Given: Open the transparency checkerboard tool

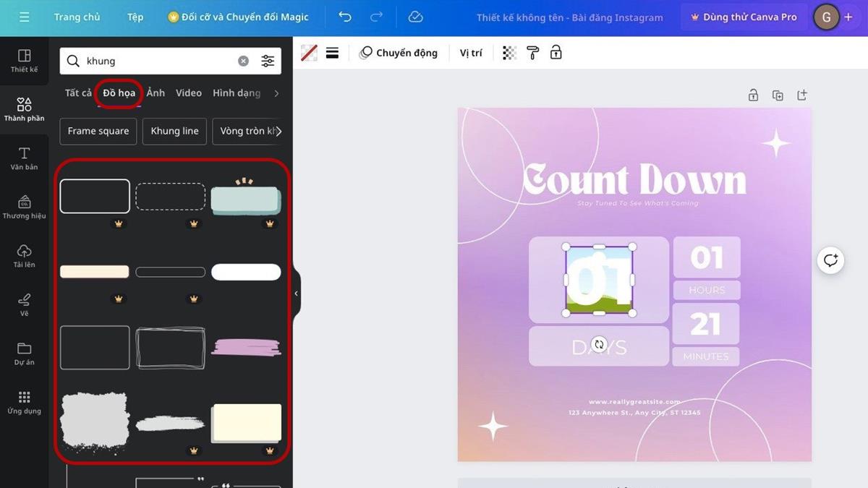Looking at the screenshot, I should pos(510,53).
